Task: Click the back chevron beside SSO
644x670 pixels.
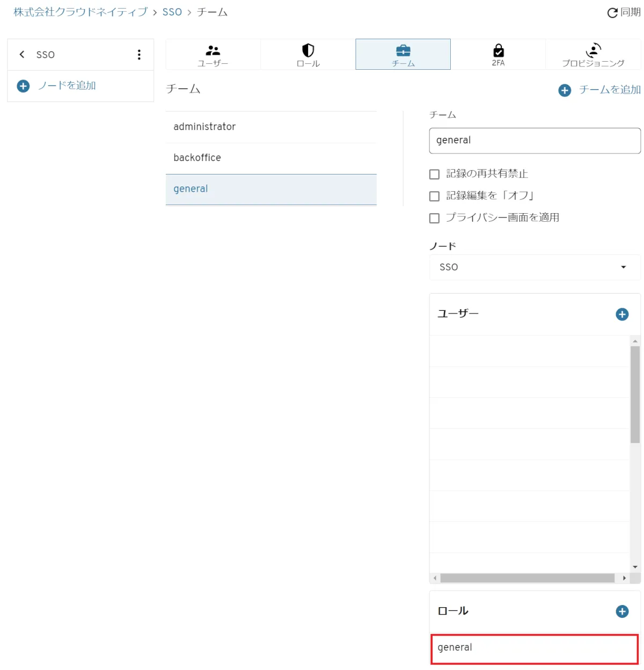Action: click(x=22, y=54)
